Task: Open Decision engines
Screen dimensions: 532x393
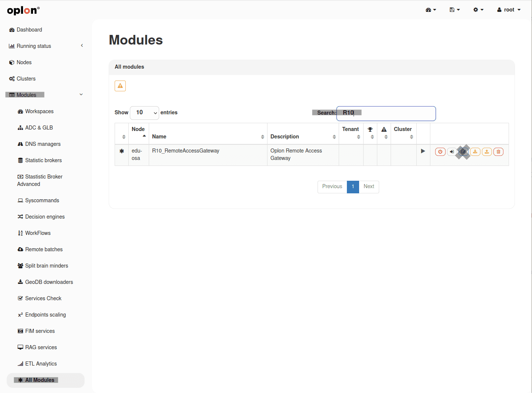Action: tap(41, 217)
